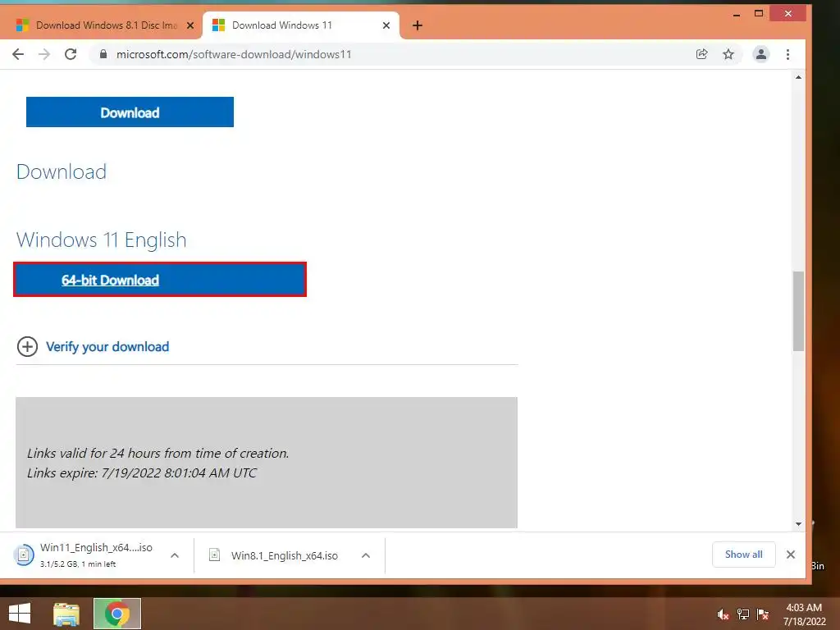Share this page using the share icon
840x630 pixels.
pyautogui.click(x=702, y=54)
